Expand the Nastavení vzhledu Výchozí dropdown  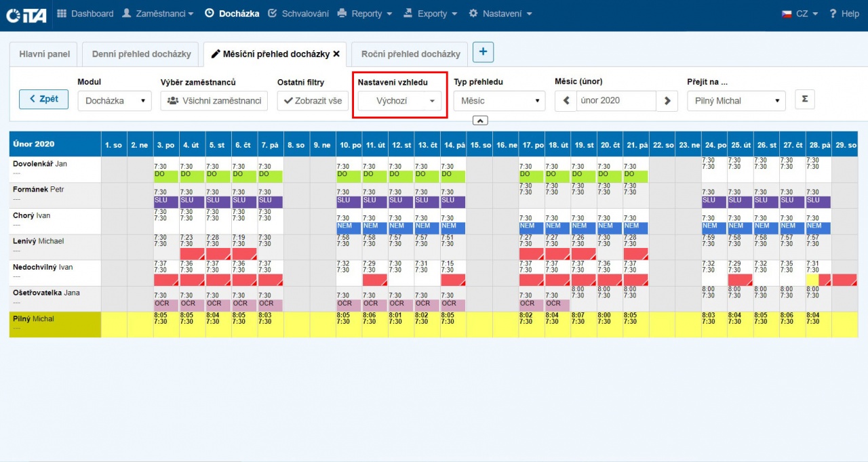[399, 101]
